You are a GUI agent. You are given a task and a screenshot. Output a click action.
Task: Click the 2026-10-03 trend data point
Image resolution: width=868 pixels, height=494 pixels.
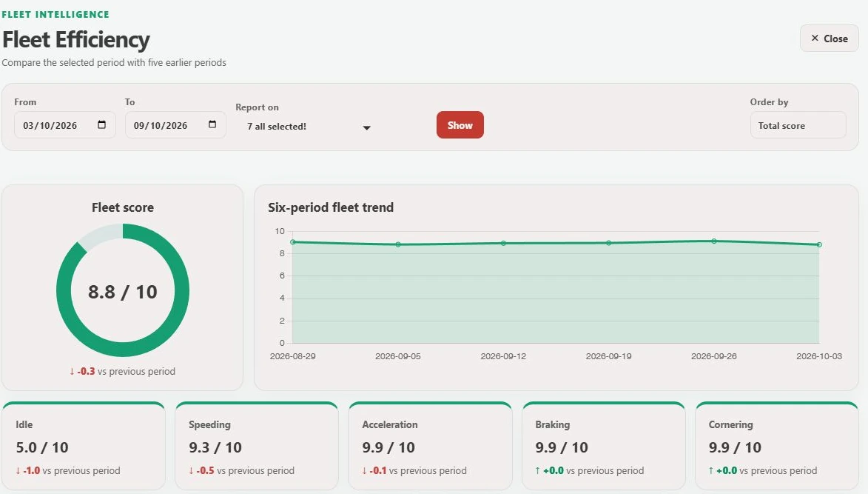tap(819, 244)
